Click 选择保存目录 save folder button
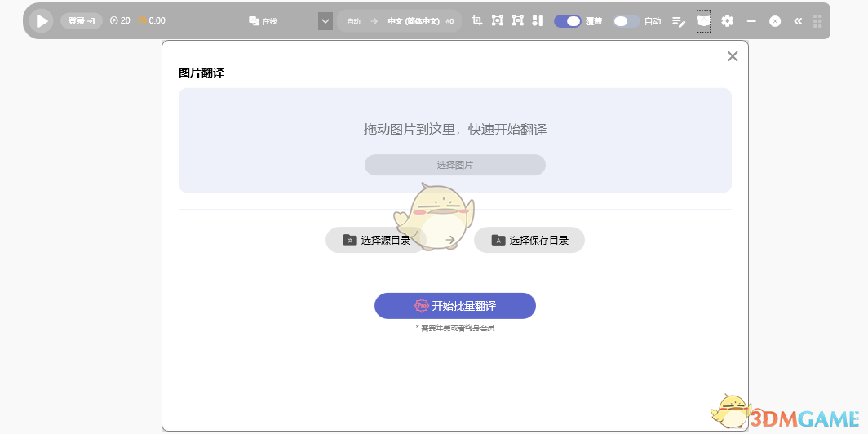Viewport: 868px width, 434px height. (529, 240)
